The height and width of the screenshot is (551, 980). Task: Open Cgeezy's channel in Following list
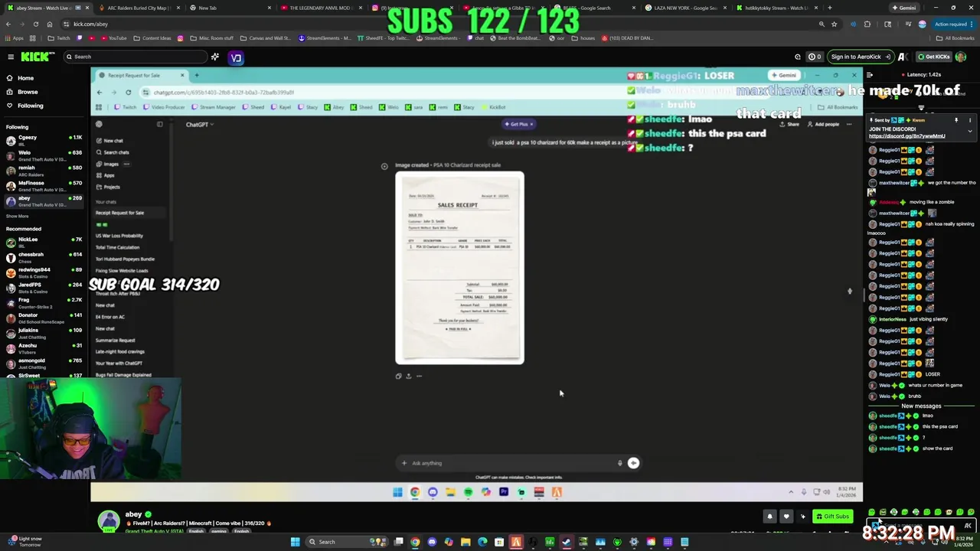[44, 140]
